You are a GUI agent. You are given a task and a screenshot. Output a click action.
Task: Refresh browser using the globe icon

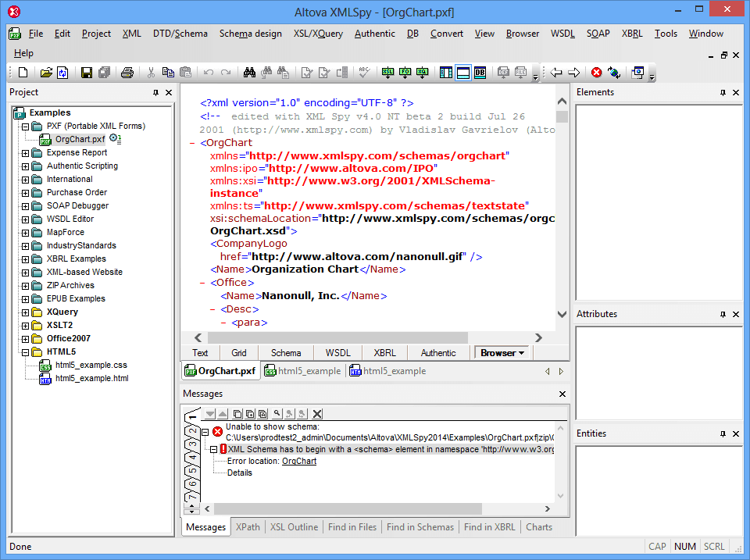click(614, 73)
